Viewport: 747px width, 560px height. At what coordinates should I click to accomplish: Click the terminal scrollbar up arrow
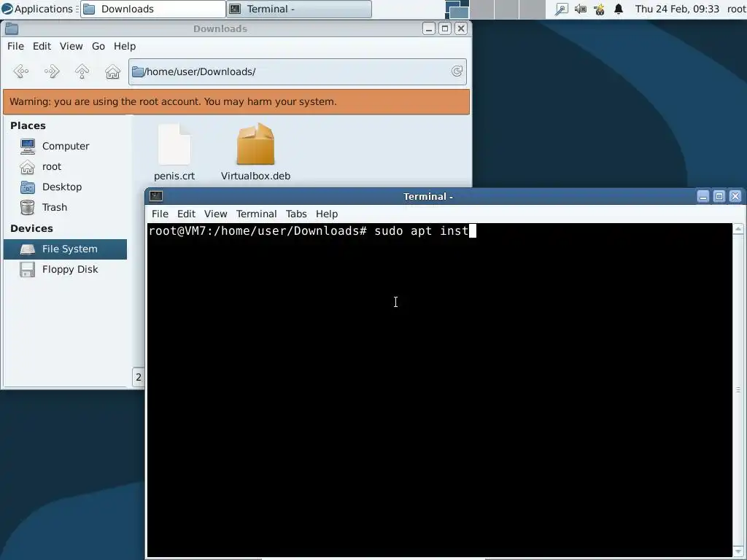(738, 229)
